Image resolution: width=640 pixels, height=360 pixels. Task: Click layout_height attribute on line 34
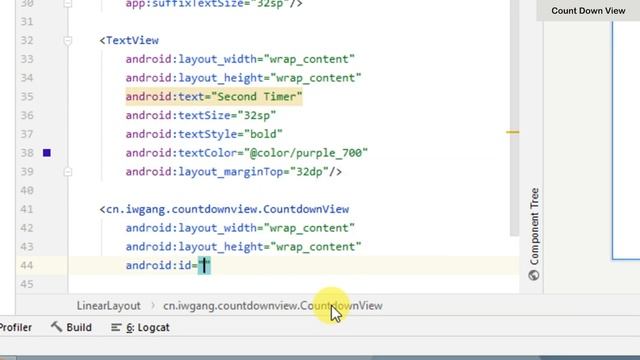click(x=243, y=78)
